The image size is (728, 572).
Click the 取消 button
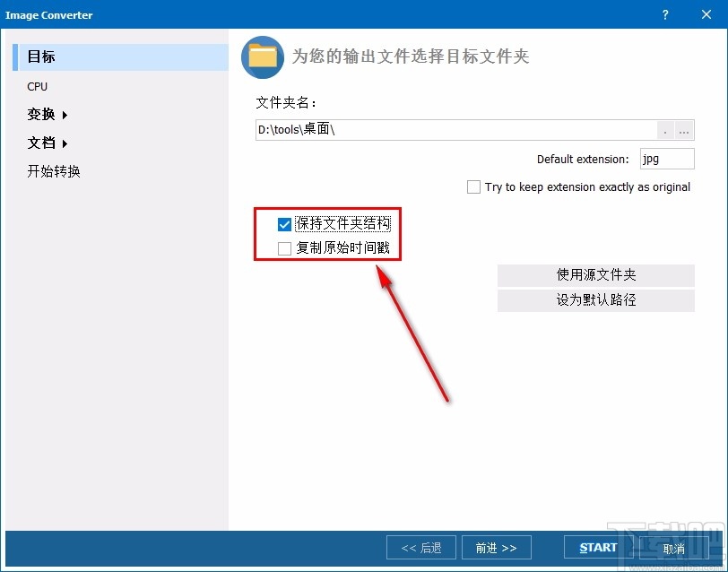(x=673, y=548)
